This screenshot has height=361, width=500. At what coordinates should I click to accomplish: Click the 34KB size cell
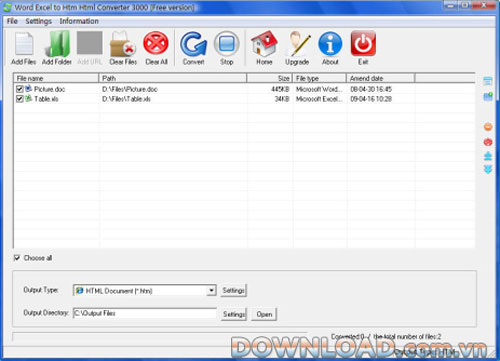coord(282,99)
